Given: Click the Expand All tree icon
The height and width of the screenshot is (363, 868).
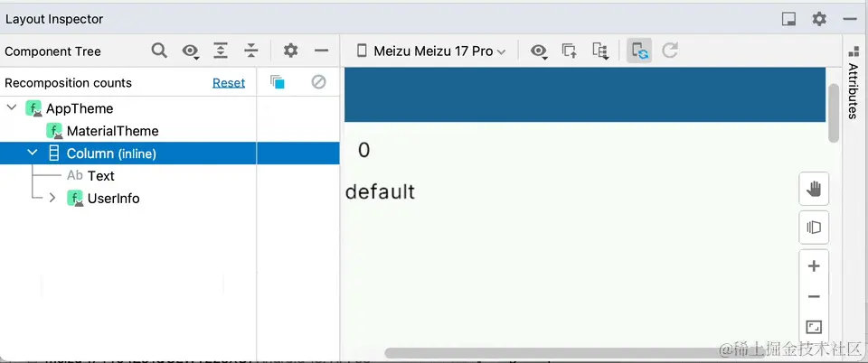Looking at the screenshot, I should tap(221, 51).
